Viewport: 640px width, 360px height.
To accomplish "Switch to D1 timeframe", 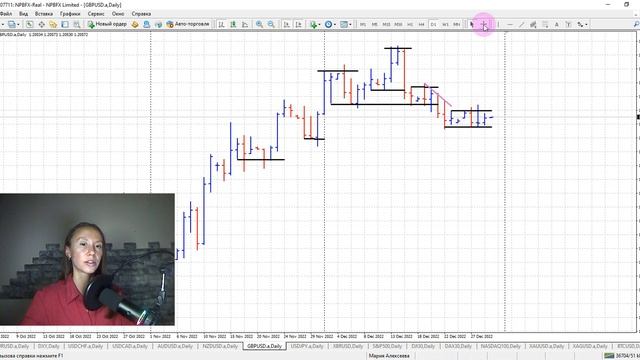I will click(433, 24).
